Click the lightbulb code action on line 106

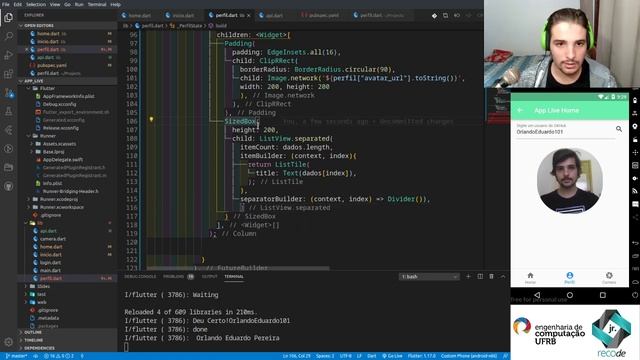tap(151, 120)
